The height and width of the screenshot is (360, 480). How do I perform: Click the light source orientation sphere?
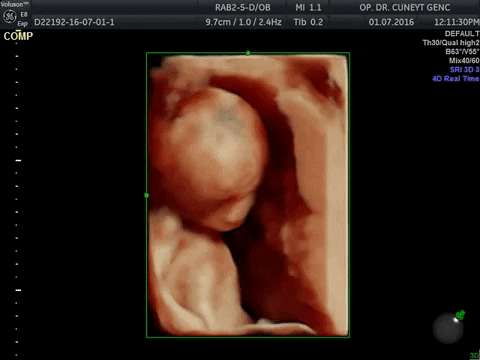(x=448, y=328)
